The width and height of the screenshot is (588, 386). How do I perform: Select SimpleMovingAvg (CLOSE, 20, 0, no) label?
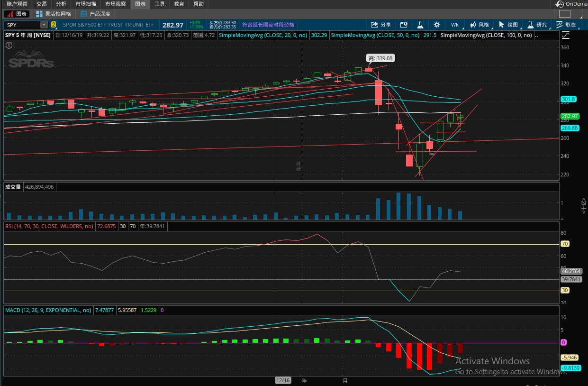pos(264,35)
